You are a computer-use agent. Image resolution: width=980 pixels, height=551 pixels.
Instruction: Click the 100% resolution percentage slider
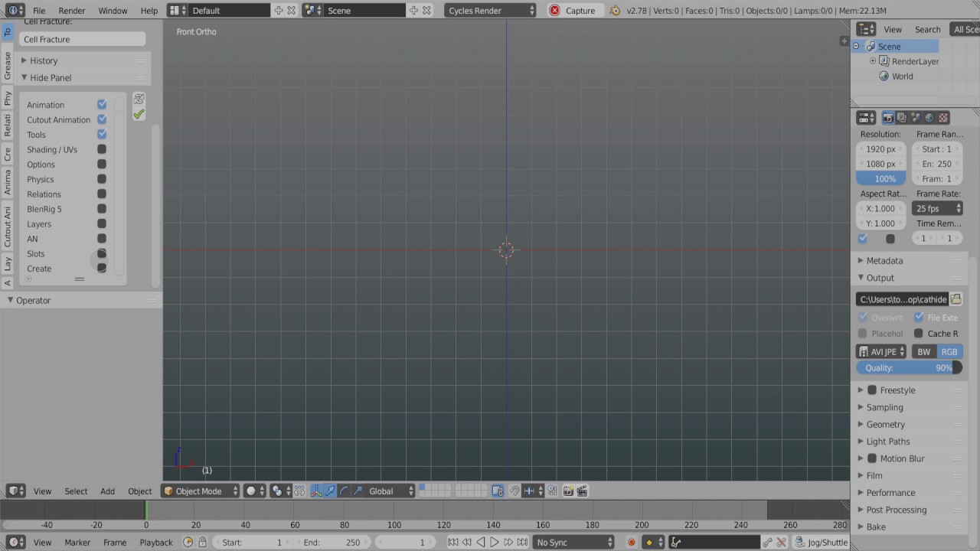[x=881, y=178]
